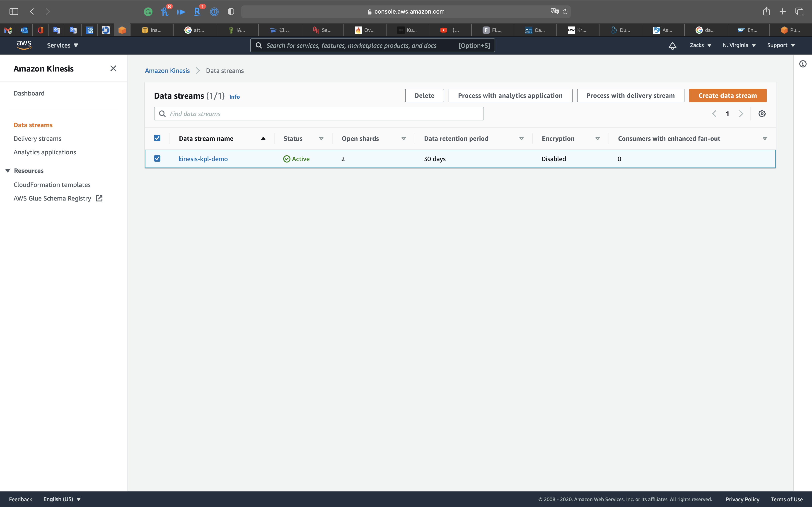Image resolution: width=812 pixels, height=507 pixels.
Task: Uncheck the select-all header checkbox
Action: (x=157, y=138)
